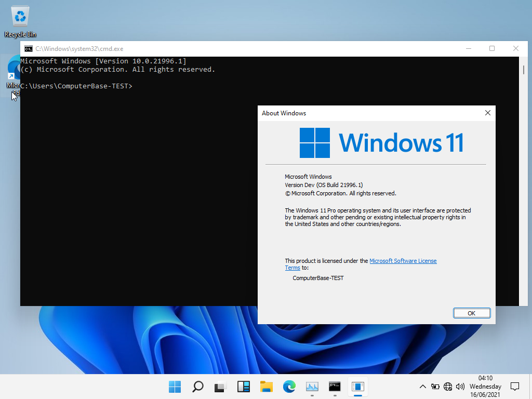Open the battery status tray icon
Screen dimensions: 532x399
click(x=435, y=387)
